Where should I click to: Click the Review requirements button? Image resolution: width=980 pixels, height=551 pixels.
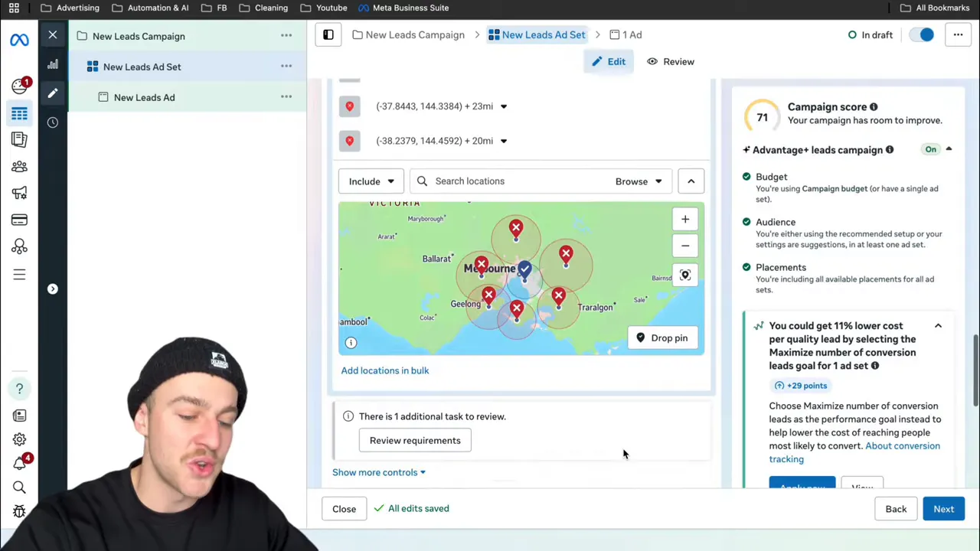point(415,441)
